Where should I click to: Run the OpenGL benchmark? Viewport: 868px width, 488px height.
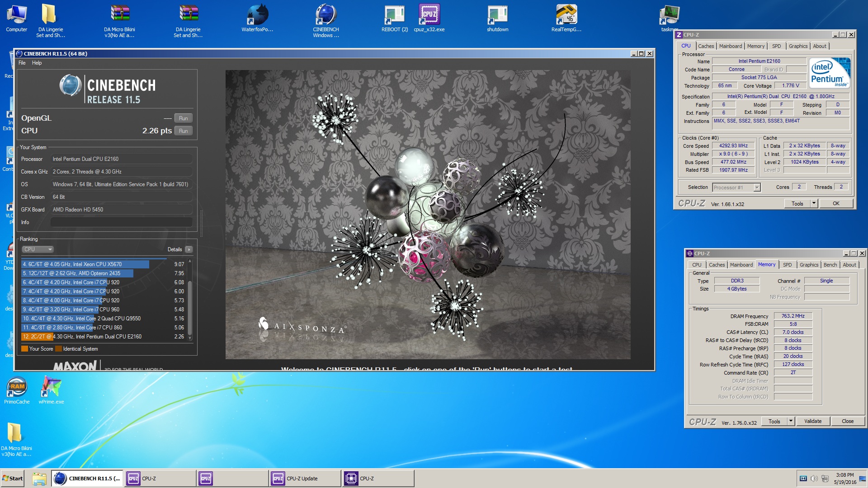pos(183,118)
